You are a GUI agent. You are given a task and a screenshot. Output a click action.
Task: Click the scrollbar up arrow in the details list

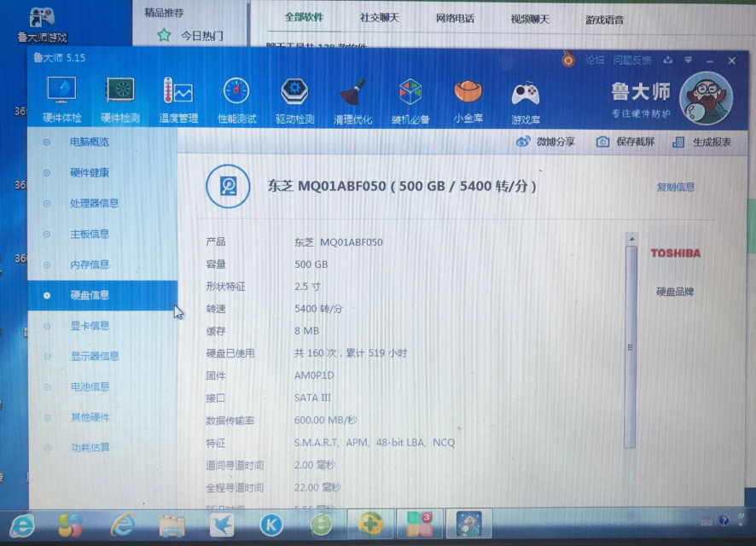point(631,239)
